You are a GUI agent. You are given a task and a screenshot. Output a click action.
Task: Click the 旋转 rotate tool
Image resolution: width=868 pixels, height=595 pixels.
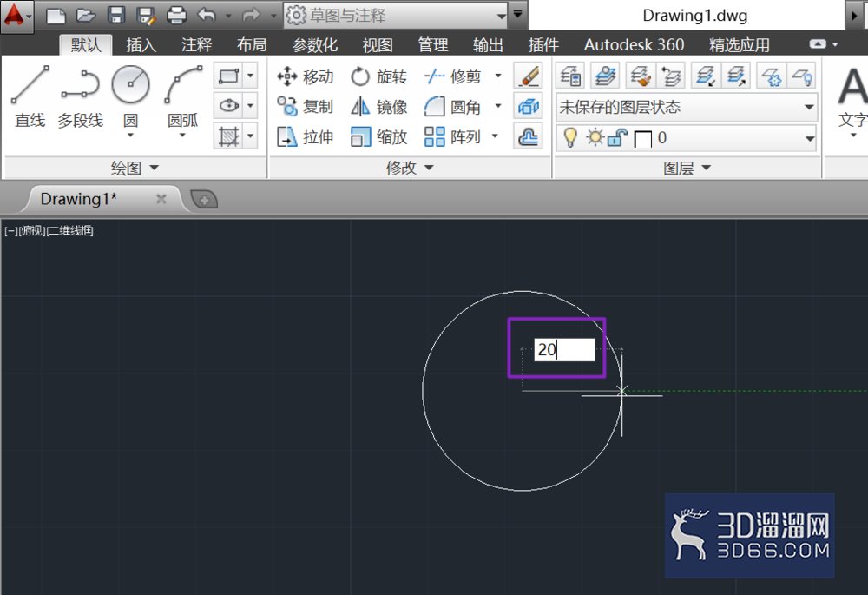378,76
